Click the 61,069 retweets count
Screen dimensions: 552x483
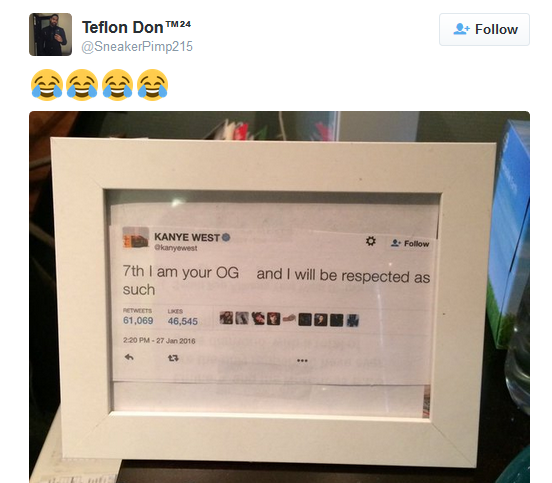pos(138,321)
